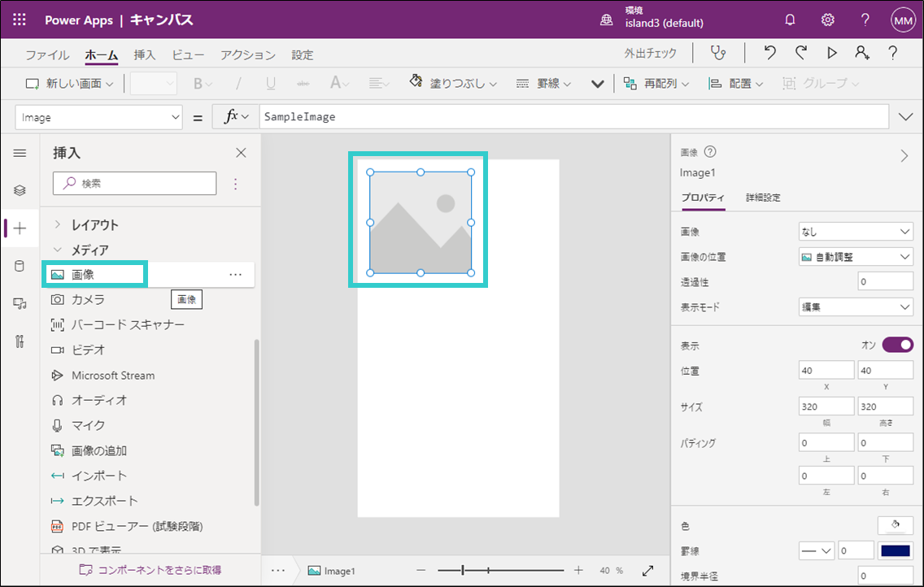The width and height of the screenshot is (924, 587).
Task: Open the 画像の位置 dropdown
Action: pos(856,257)
